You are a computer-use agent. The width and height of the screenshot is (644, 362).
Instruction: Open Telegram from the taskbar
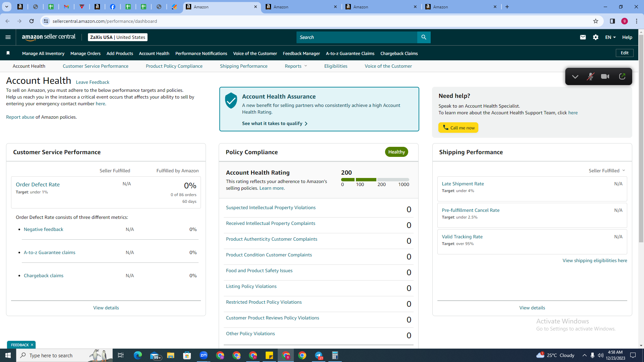point(319,355)
